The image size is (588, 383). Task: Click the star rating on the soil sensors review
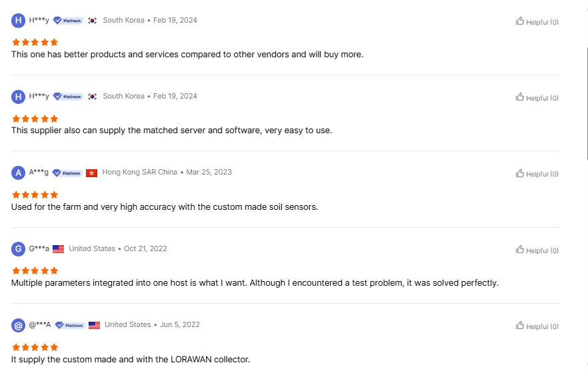pos(35,194)
